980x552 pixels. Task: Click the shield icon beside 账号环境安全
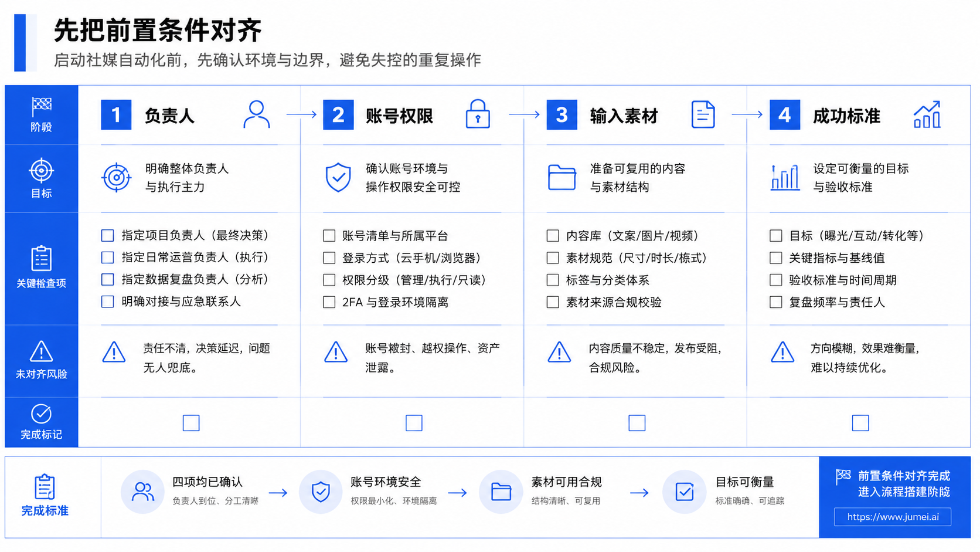coord(321,492)
